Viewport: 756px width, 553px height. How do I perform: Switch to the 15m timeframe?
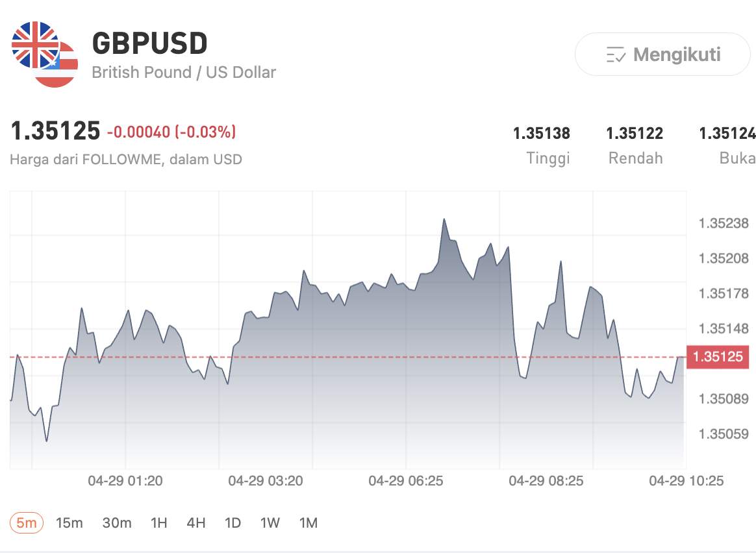tap(69, 522)
